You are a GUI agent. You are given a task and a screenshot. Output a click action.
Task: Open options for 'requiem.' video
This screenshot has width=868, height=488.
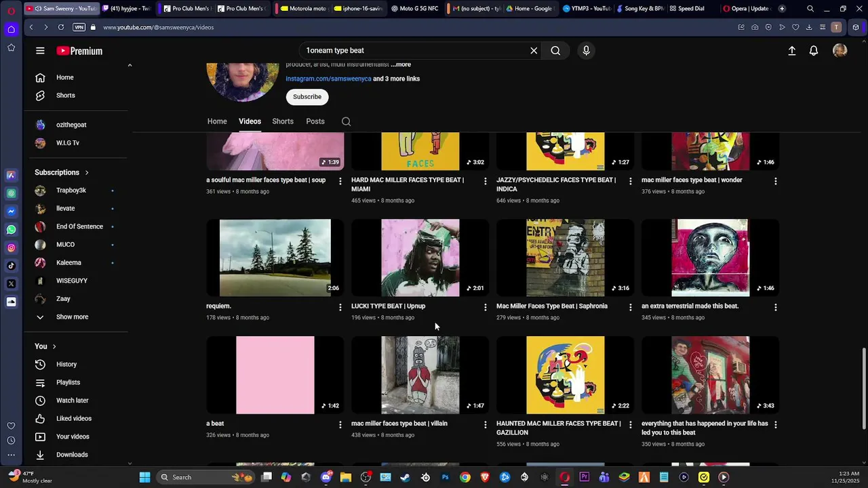coord(340,308)
